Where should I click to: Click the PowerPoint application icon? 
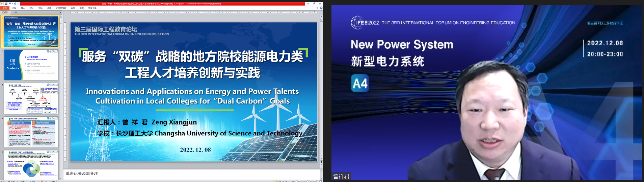pyautogui.click(x=2, y=3)
